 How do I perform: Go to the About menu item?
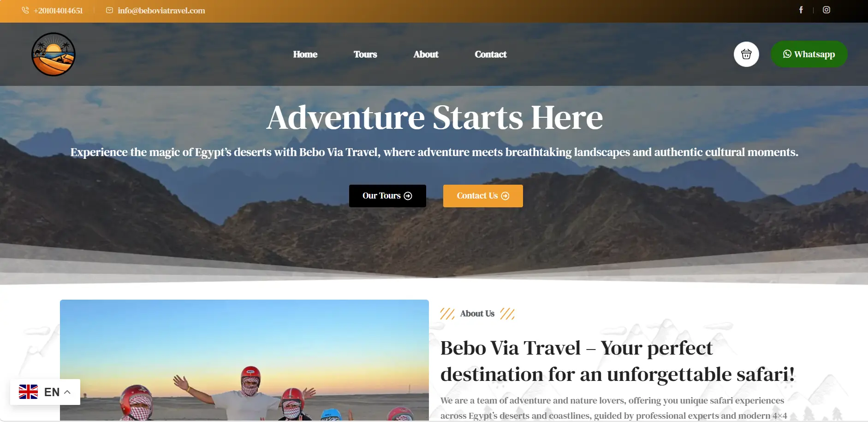pyautogui.click(x=426, y=54)
